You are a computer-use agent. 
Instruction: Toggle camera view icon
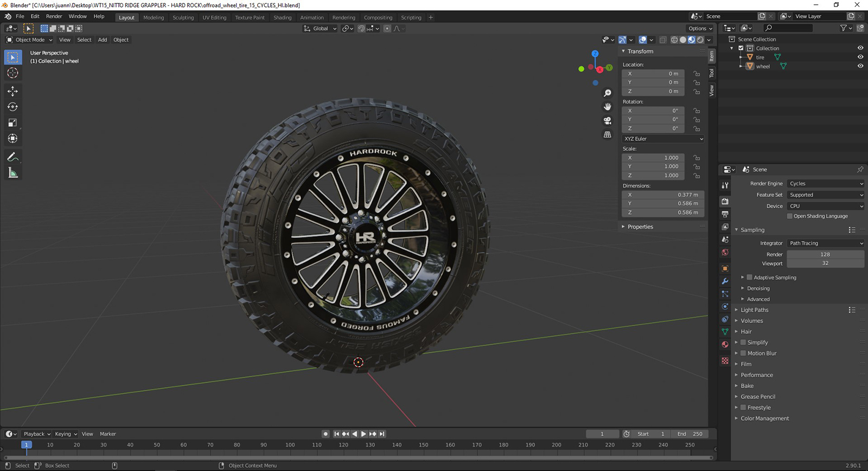click(608, 120)
